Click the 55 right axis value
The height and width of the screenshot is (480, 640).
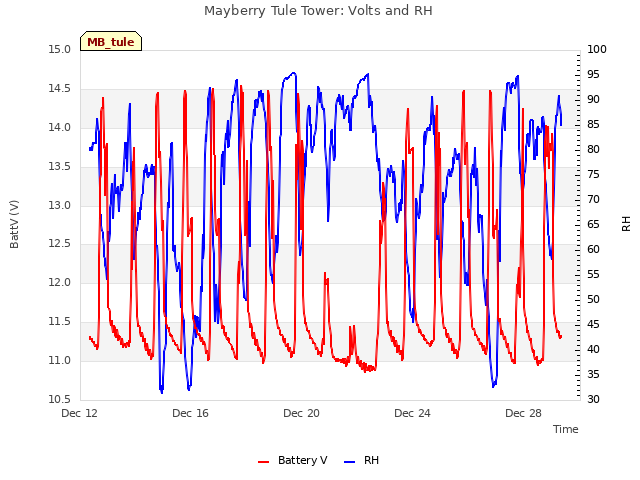pos(593,274)
